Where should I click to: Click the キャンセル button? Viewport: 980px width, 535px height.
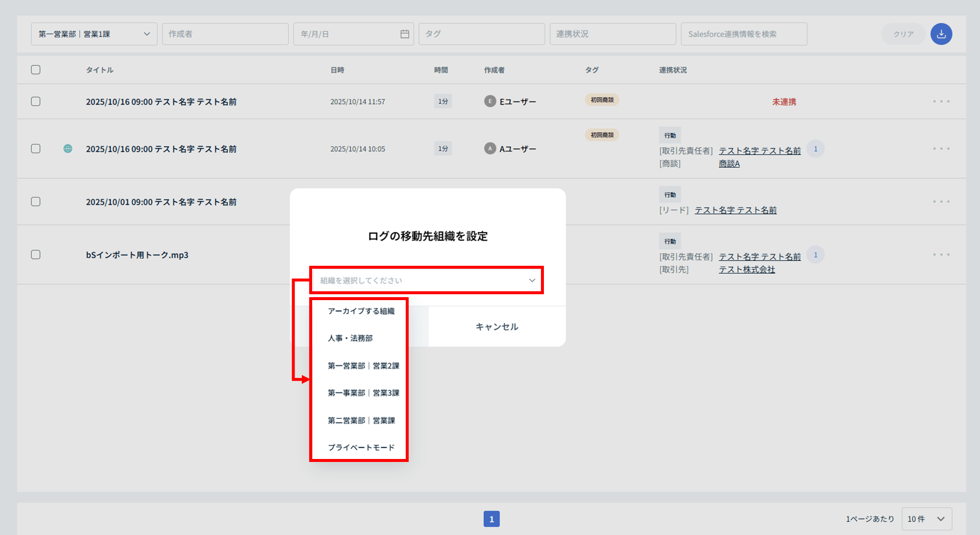click(497, 327)
